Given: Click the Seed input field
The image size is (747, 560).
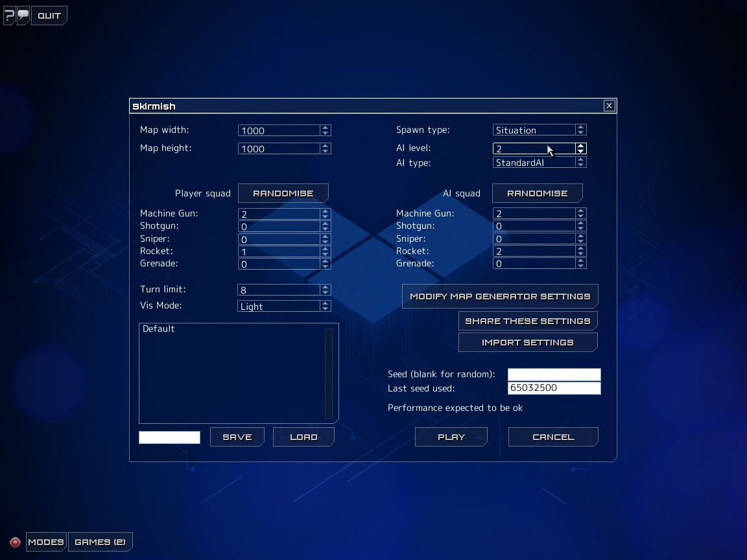Looking at the screenshot, I should coord(554,375).
